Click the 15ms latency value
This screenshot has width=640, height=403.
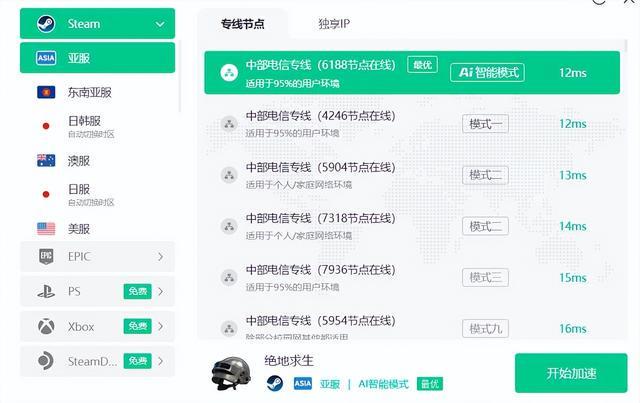coord(573,278)
